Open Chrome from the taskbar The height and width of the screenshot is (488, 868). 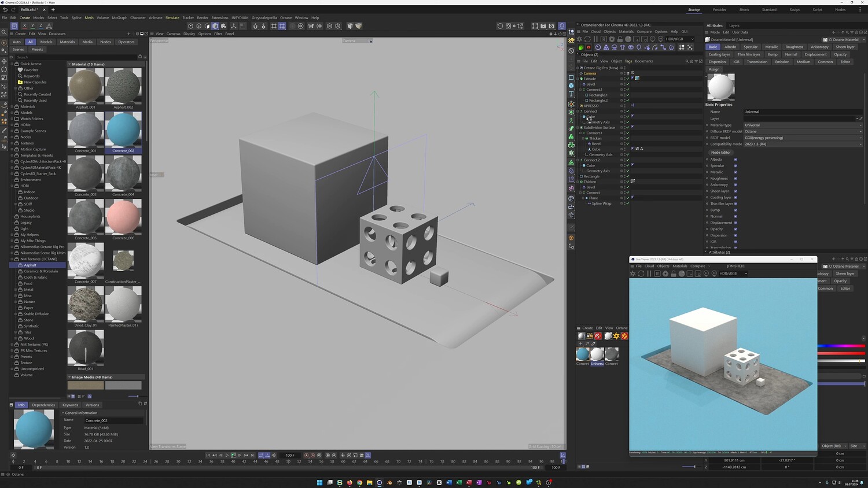pyautogui.click(x=359, y=482)
